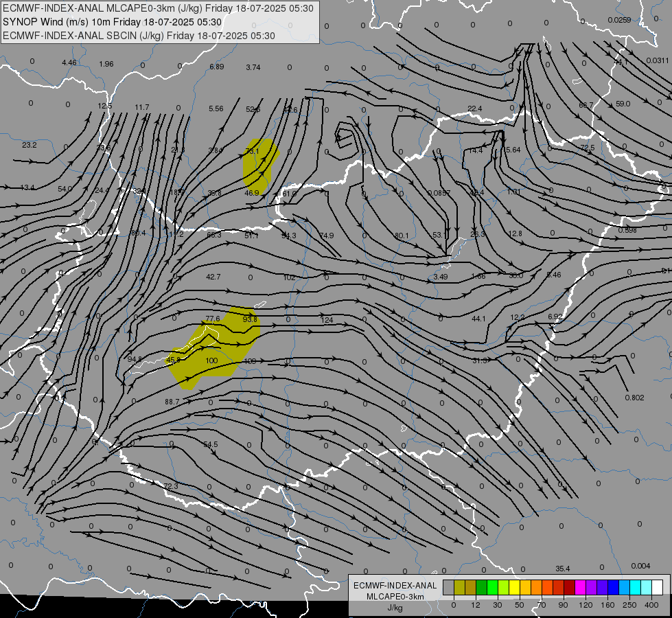Select the map value 72.3

[x=170, y=486]
